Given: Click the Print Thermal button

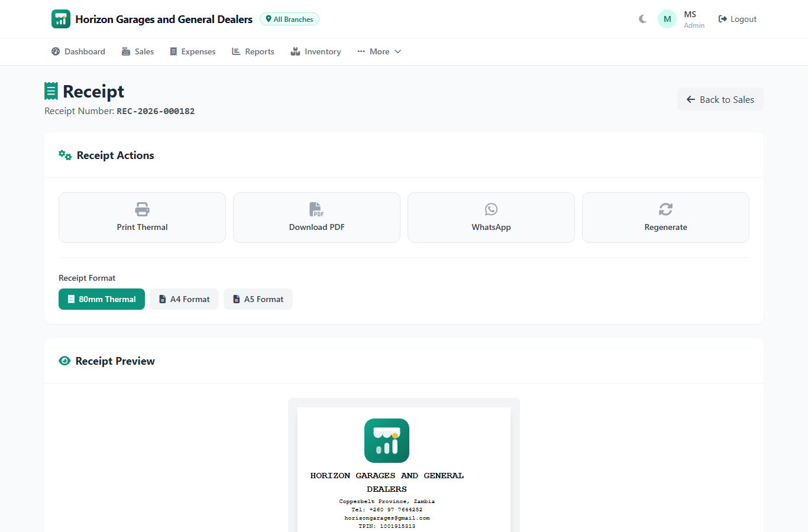Looking at the screenshot, I should point(142,218).
